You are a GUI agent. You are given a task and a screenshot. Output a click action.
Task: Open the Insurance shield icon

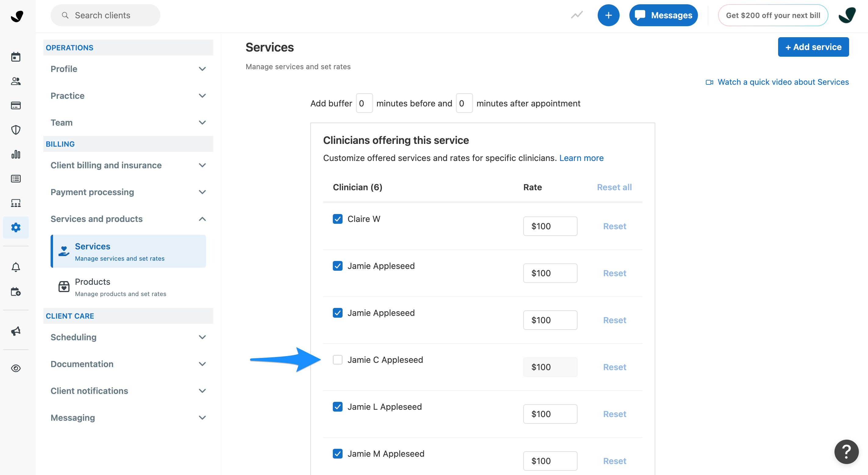(x=16, y=130)
